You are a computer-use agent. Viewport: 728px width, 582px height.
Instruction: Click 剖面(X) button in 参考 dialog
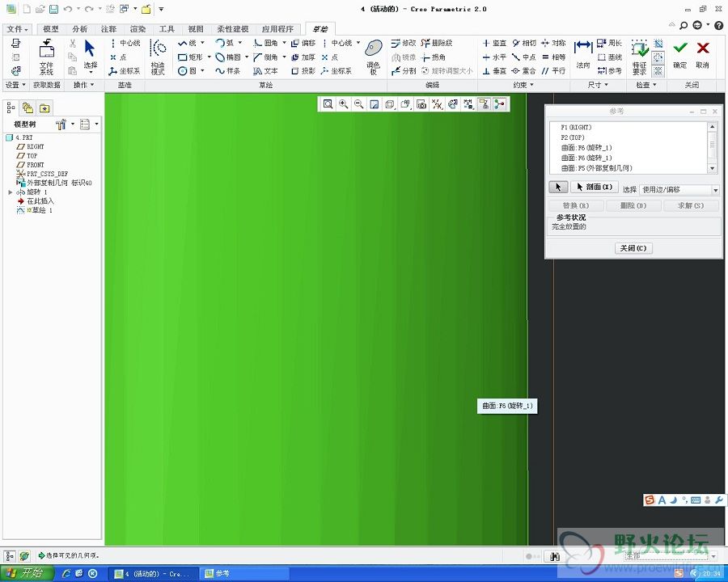pos(595,187)
